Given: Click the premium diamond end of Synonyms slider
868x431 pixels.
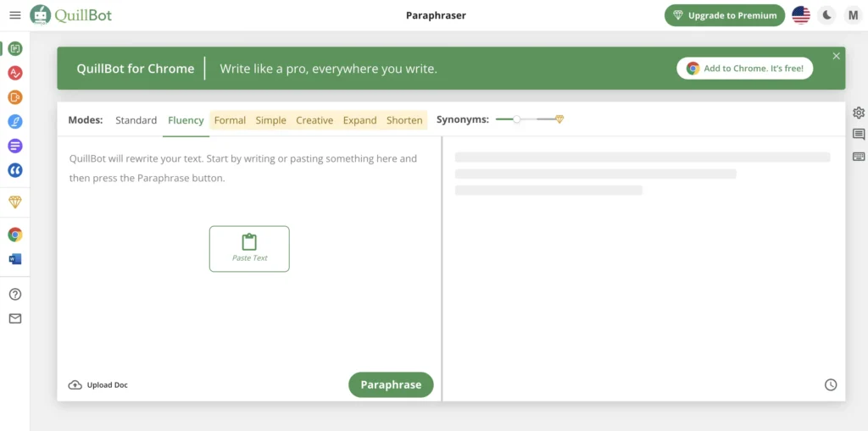Looking at the screenshot, I should (x=559, y=119).
